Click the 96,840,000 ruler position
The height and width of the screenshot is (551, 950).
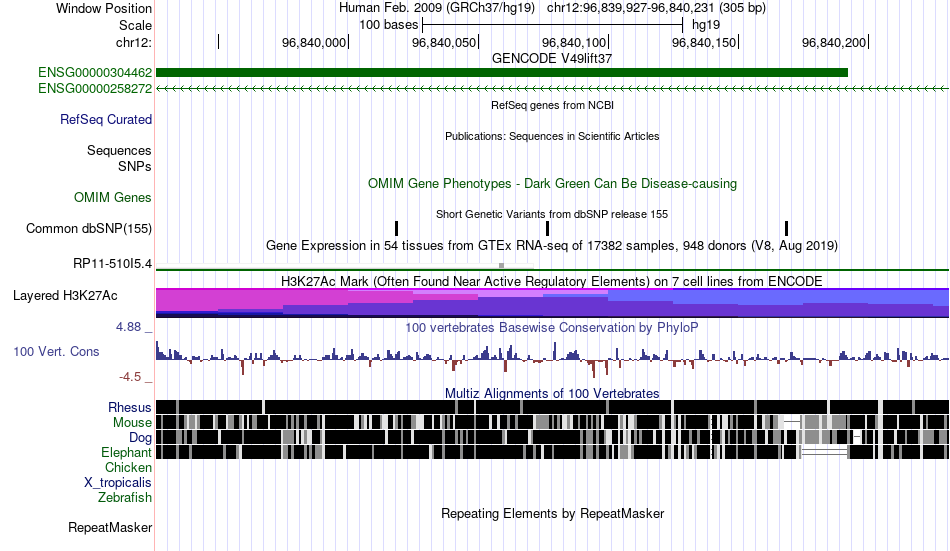click(x=314, y=42)
